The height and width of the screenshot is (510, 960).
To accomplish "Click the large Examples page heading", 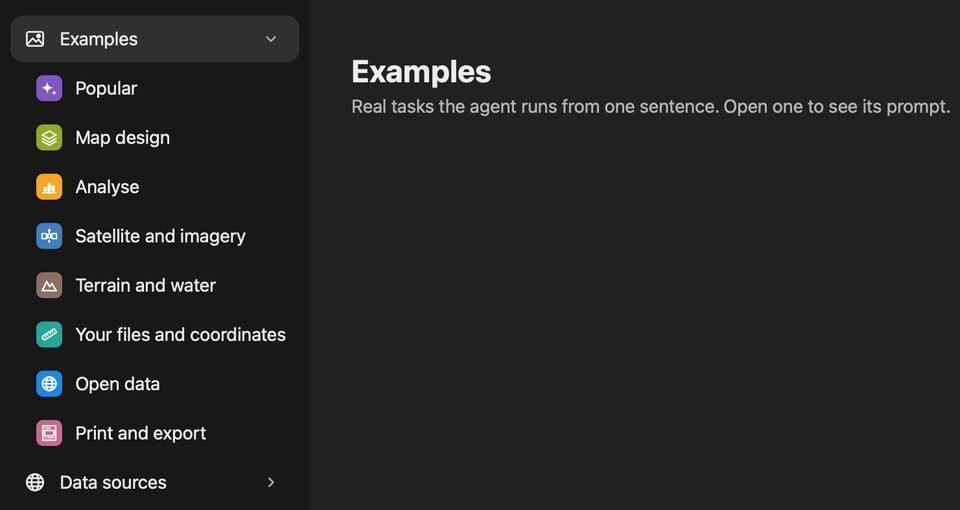I will point(421,72).
